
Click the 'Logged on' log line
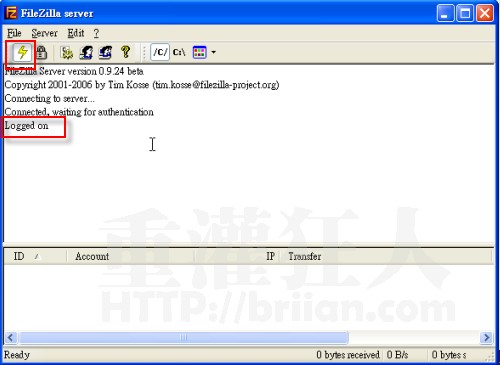[x=26, y=126]
